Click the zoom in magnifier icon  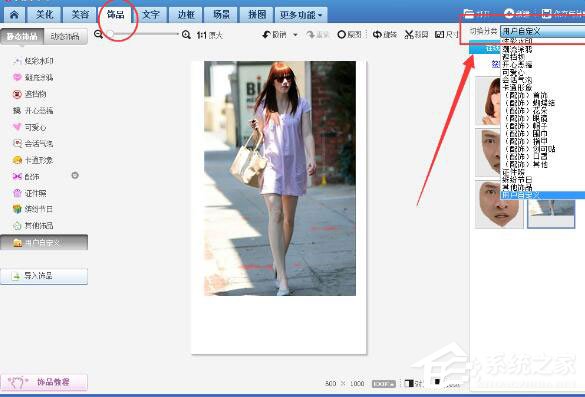(x=186, y=35)
